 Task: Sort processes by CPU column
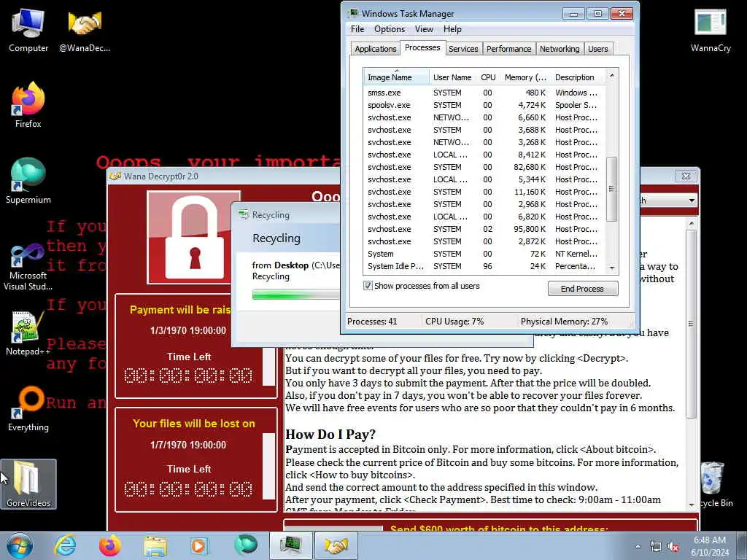[x=488, y=77]
